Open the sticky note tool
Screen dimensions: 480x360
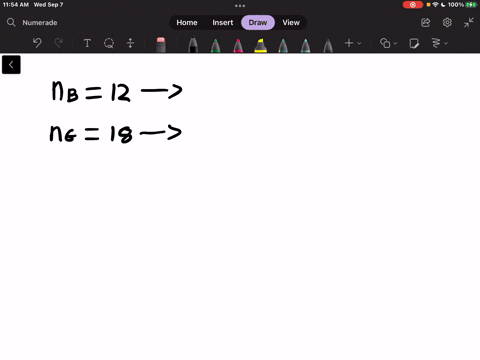[414, 43]
